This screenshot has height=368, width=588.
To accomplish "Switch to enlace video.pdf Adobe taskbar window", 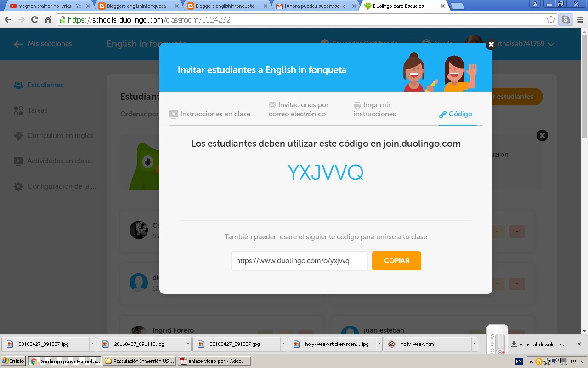I will [214, 361].
